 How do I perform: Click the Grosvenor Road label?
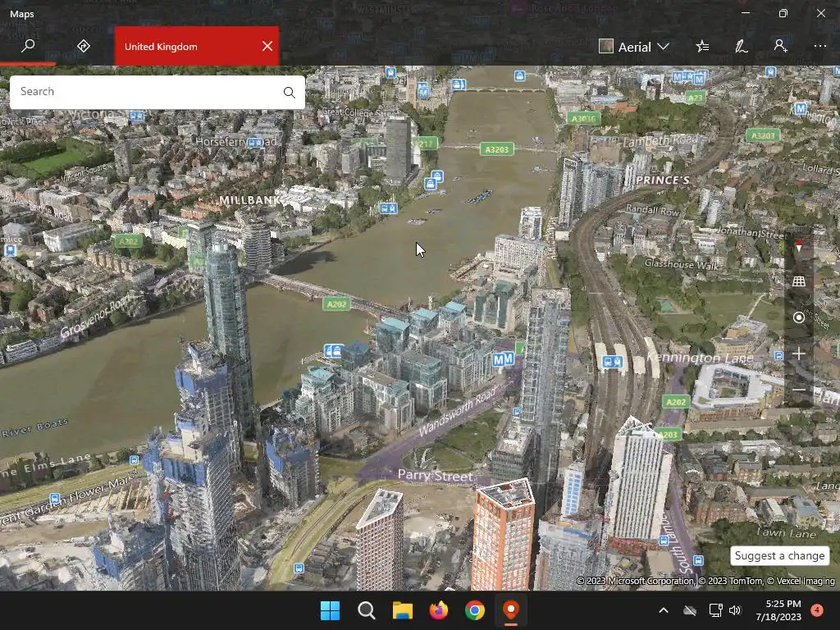coord(95,317)
